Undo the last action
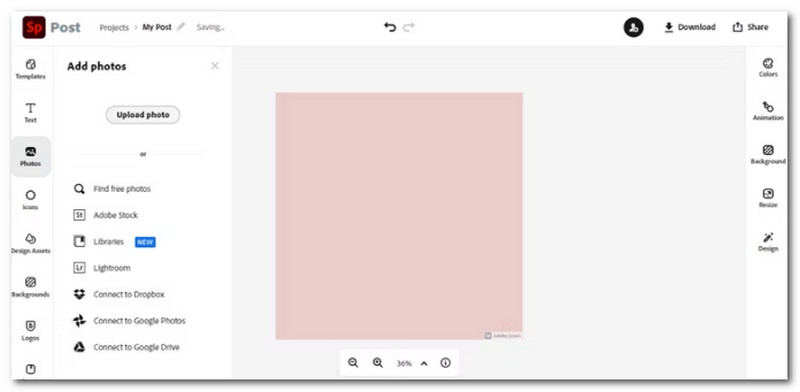Screen dimensions: 800x392 click(390, 27)
